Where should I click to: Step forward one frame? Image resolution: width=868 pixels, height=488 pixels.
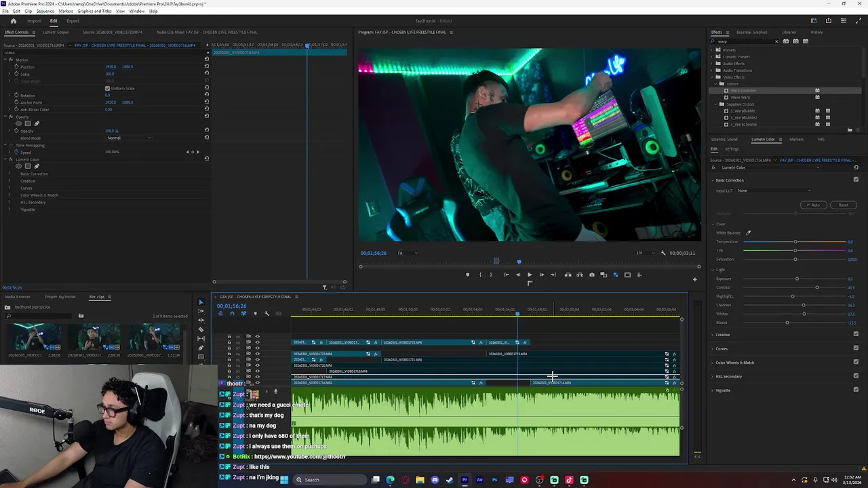pos(541,274)
